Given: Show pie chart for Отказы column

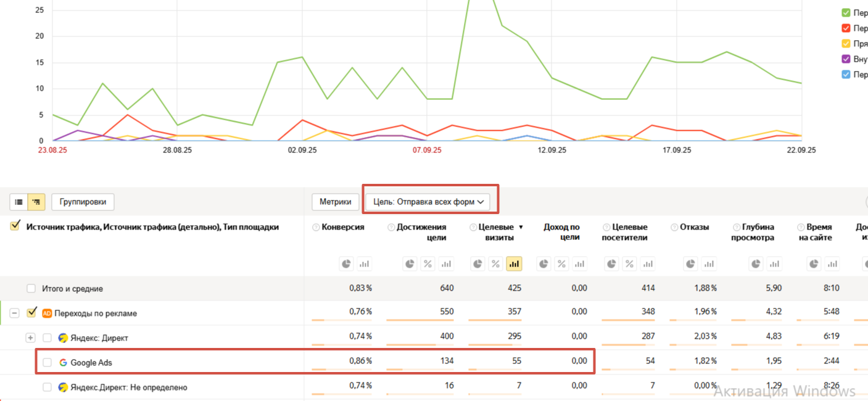Looking at the screenshot, I should [692, 264].
